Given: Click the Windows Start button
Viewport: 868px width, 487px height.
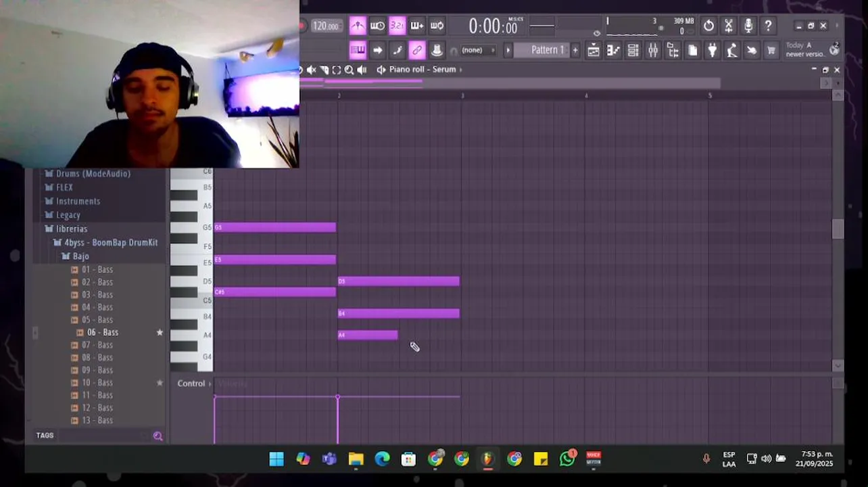Looking at the screenshot, I should [x=276, y=459].
